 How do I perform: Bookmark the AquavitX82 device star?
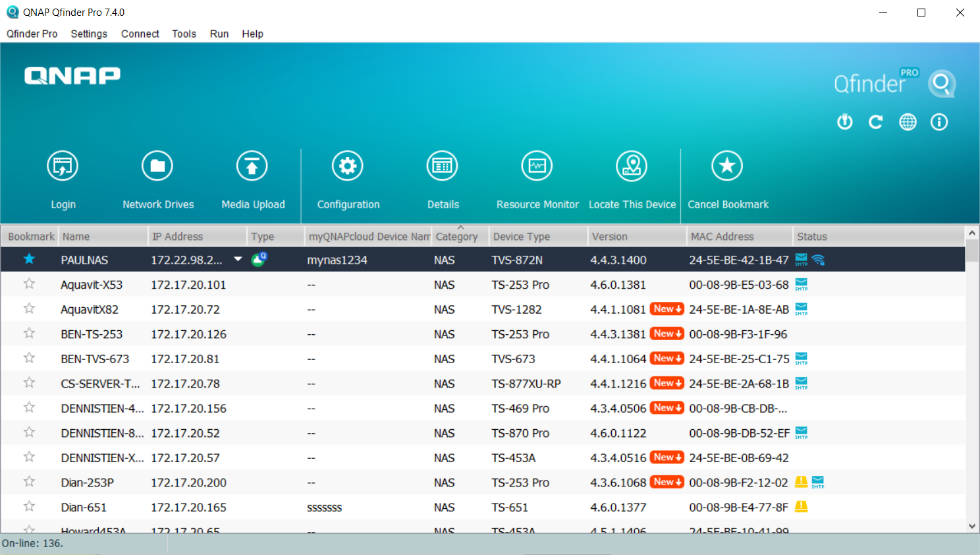29,308
